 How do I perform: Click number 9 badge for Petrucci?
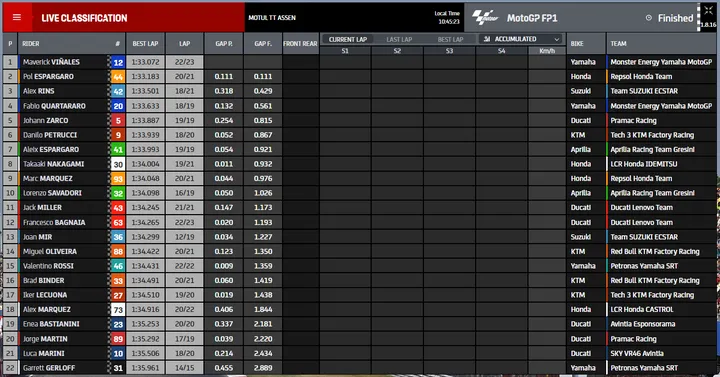point(118,135)
